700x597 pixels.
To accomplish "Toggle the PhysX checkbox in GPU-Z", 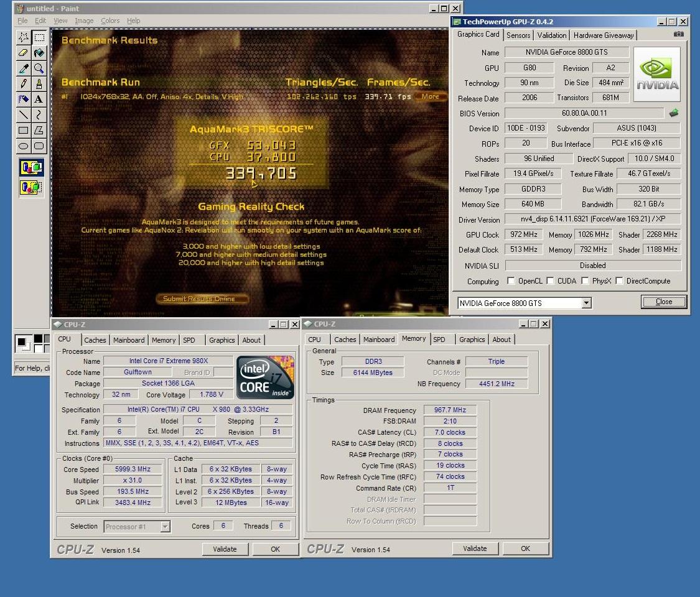I will (x=586, y=281).
